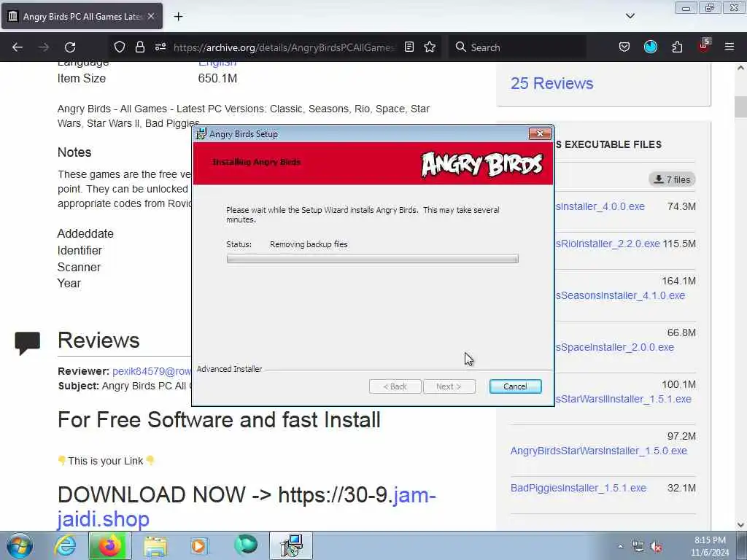Click the 7 files download button

(672, 179)
